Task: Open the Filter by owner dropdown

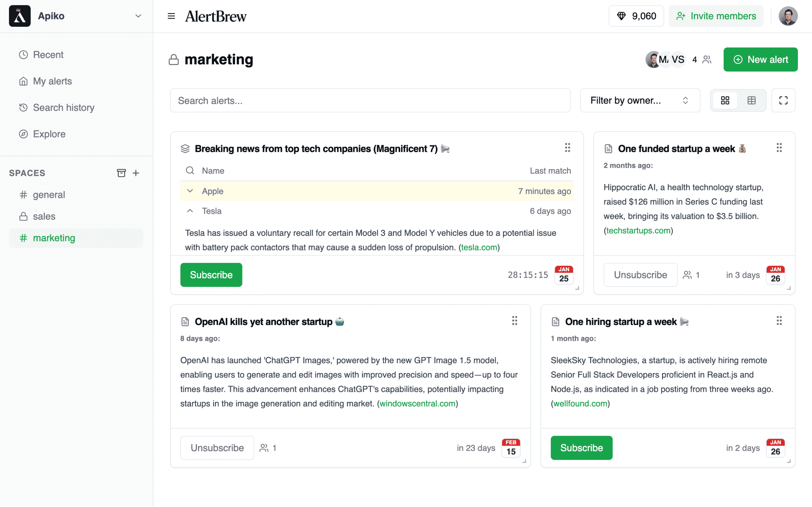Action: tap(640, 100)
